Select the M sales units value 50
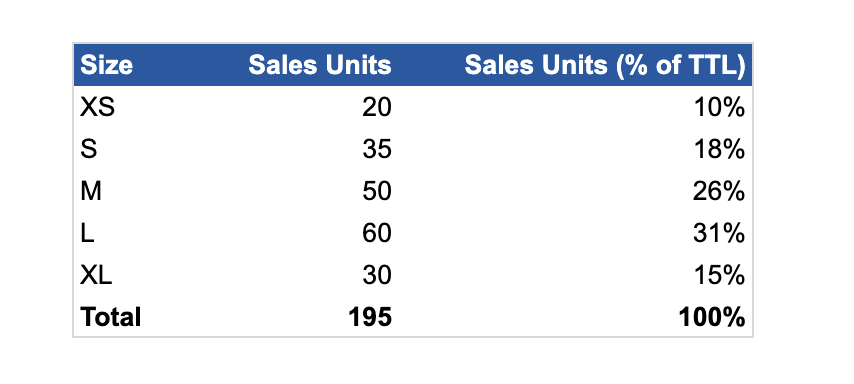Screen dimensions: 854x384 (377, 192)
